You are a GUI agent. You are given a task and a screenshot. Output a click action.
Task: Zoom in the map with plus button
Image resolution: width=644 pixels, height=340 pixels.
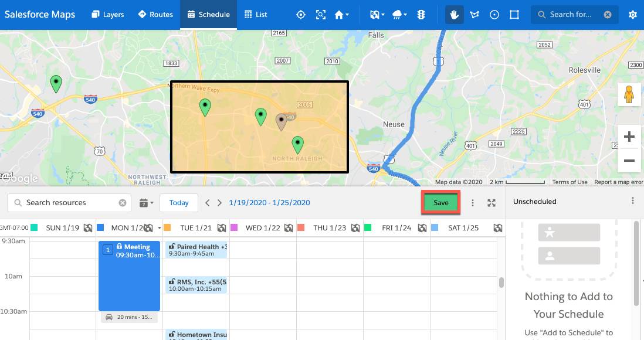click(629, 137)
